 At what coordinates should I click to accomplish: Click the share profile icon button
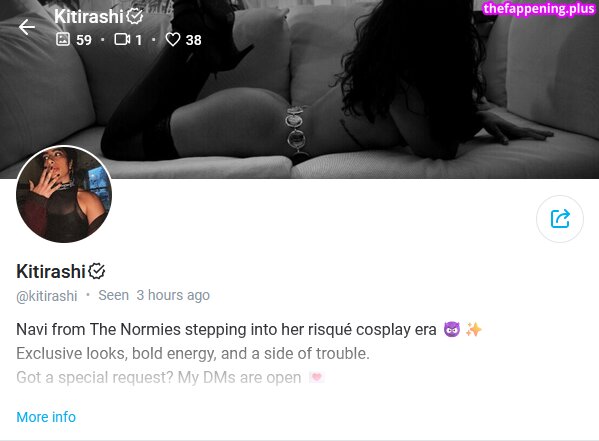(560, 219)
